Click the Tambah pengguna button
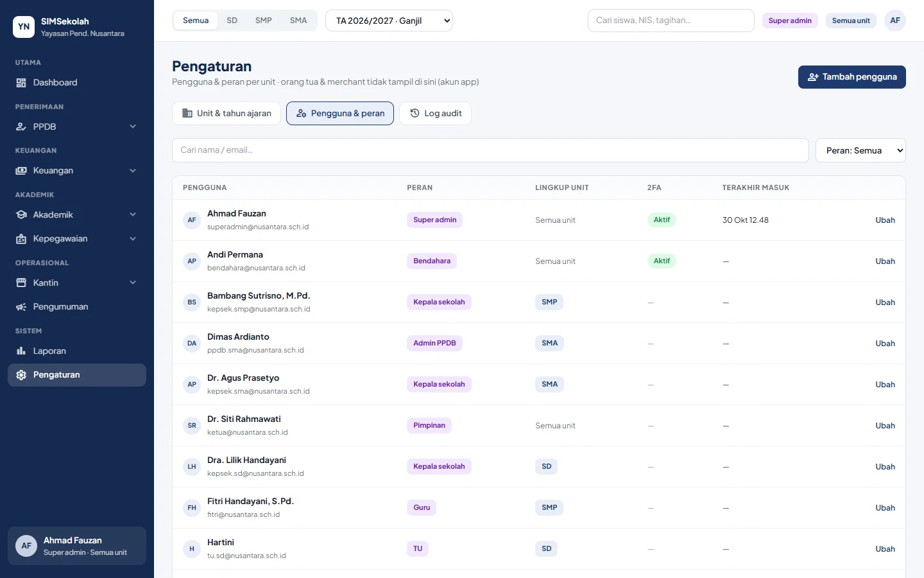The width and height of the screenshot is (924, 578). coord(852,77)
